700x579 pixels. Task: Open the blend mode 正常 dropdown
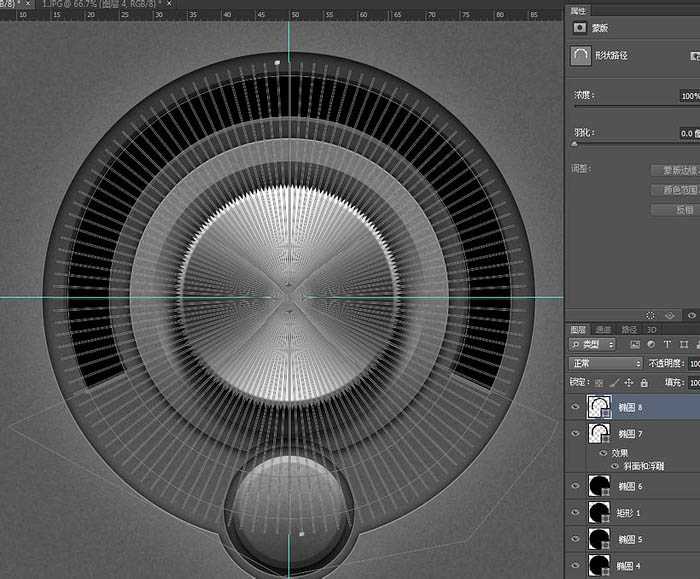click(605, 363)
